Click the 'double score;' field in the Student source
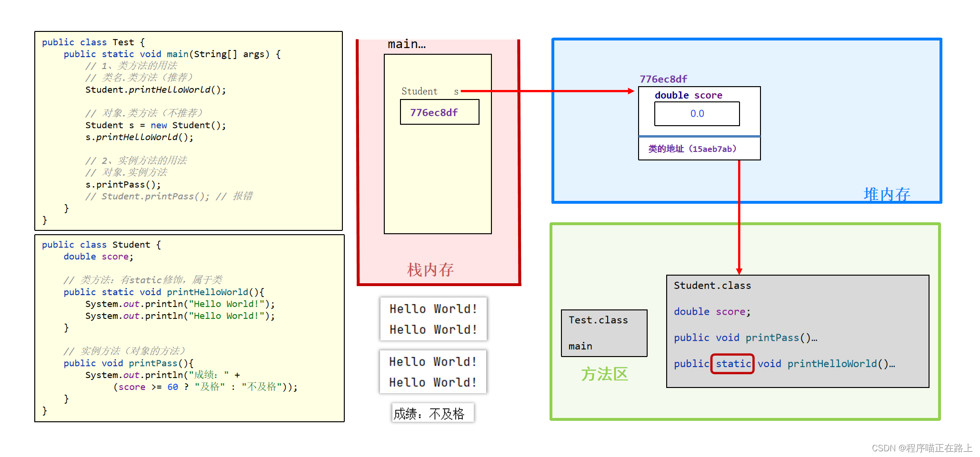Image resolution: width=980 pixels, height=457 pixels. click(99, 257)
